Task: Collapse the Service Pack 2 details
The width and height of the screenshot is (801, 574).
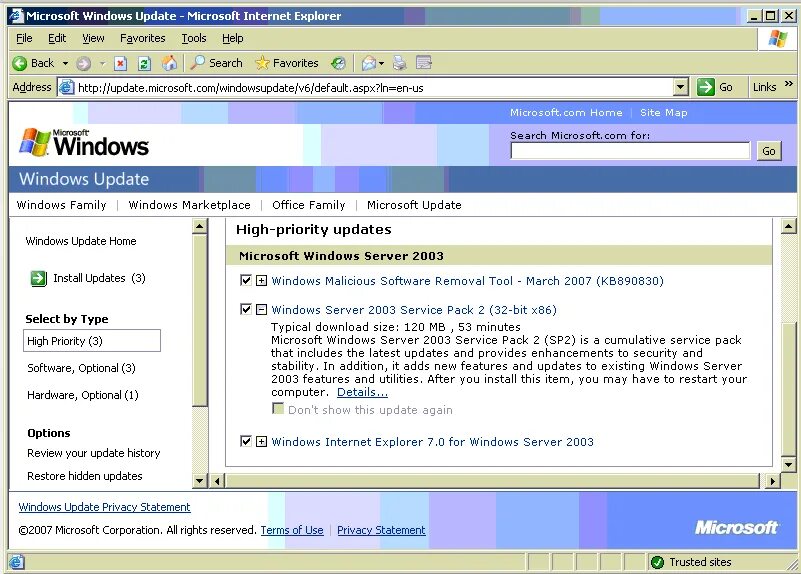Action: pos(261,309)
